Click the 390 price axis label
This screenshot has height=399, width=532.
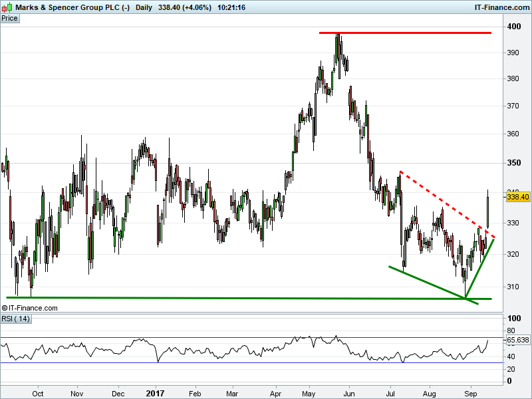[513, 53]
